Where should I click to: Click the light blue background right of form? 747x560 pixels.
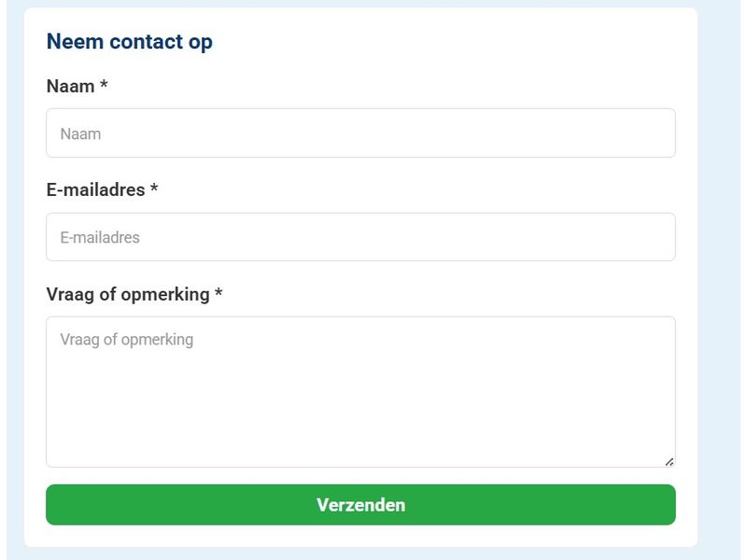(x=720, y=280)
